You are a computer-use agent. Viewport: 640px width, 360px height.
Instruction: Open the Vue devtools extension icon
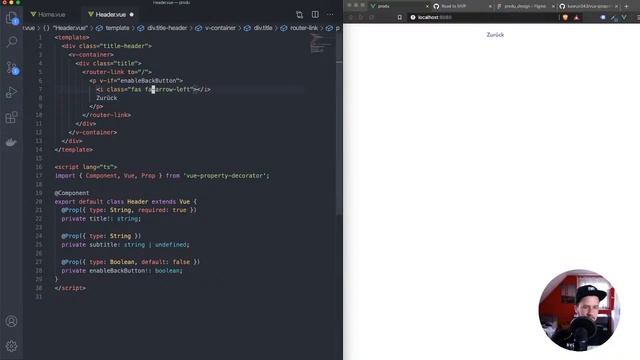pyautogui.click(x=624, y=18)
